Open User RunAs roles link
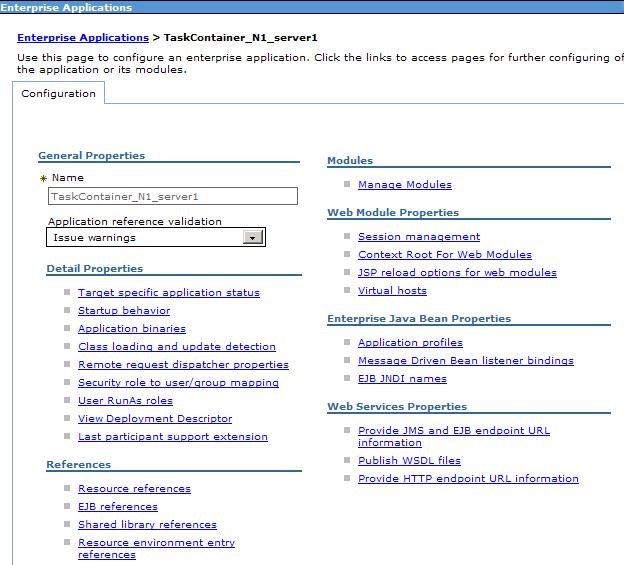The height and width of the screenshot is (565, 624). tap(125, 401)
